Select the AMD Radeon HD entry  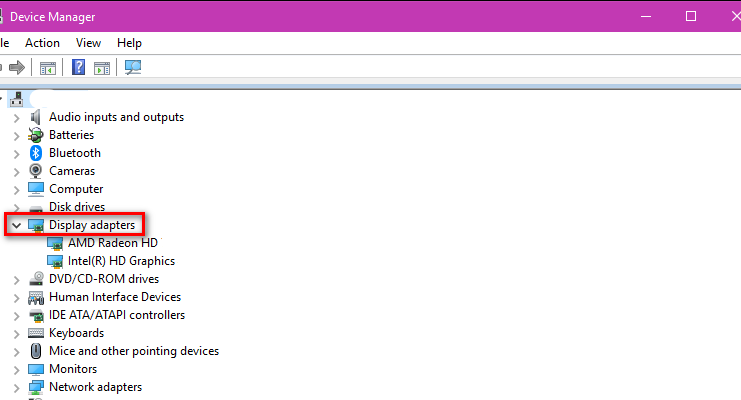[x=113, y=243]
